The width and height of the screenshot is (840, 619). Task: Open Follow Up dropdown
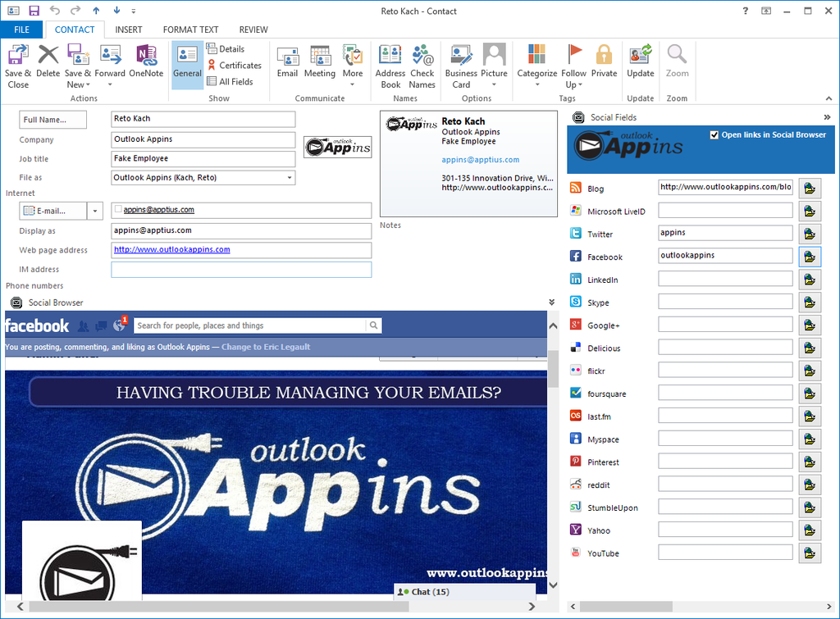point(580,84)
